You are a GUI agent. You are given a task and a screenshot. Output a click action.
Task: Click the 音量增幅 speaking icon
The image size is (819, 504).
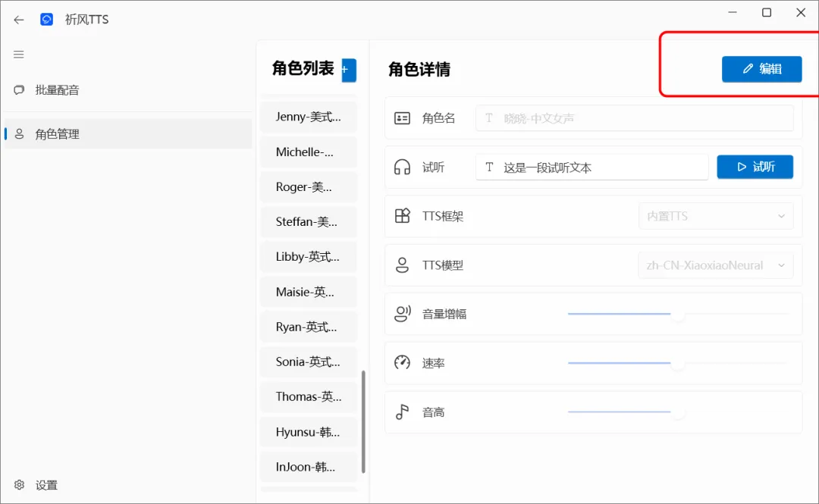(x=403, y=314)
